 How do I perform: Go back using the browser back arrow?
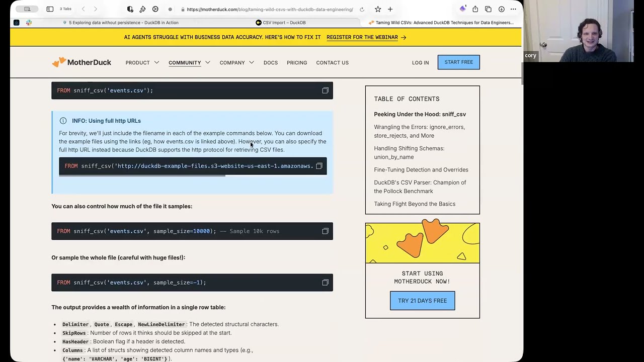[x=83, y=9]
